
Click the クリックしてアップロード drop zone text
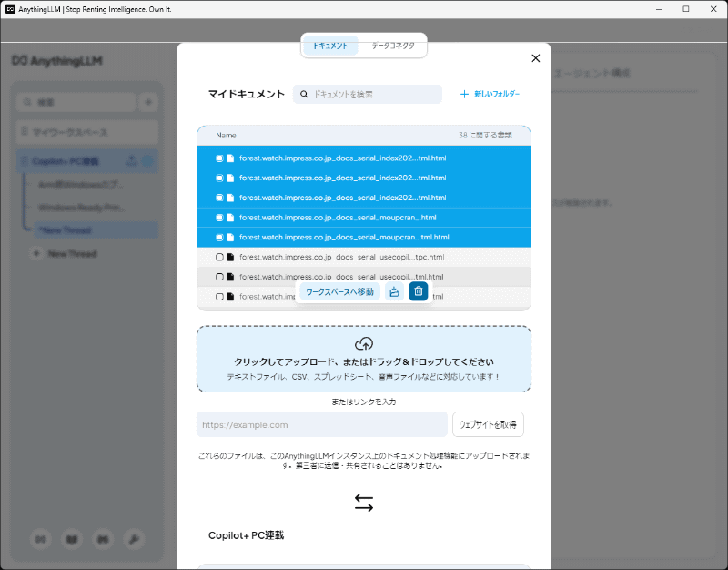tap(364, 361)
